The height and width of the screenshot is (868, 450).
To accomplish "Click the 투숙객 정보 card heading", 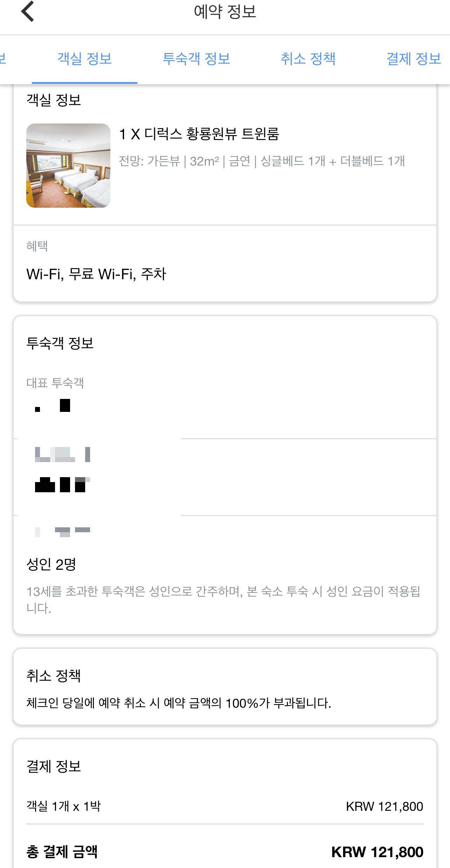I will [60, 343].
